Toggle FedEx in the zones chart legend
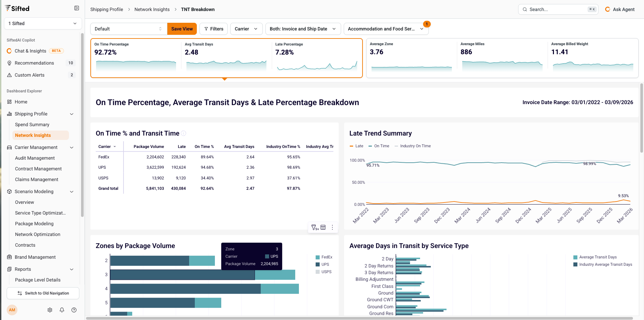The image size is (644, 320). [324, 257]
